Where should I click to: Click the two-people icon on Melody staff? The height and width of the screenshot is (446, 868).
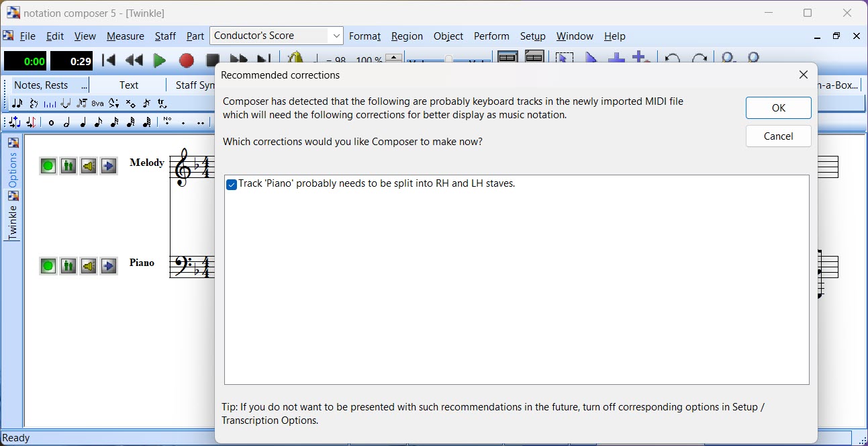click(68, 166)
